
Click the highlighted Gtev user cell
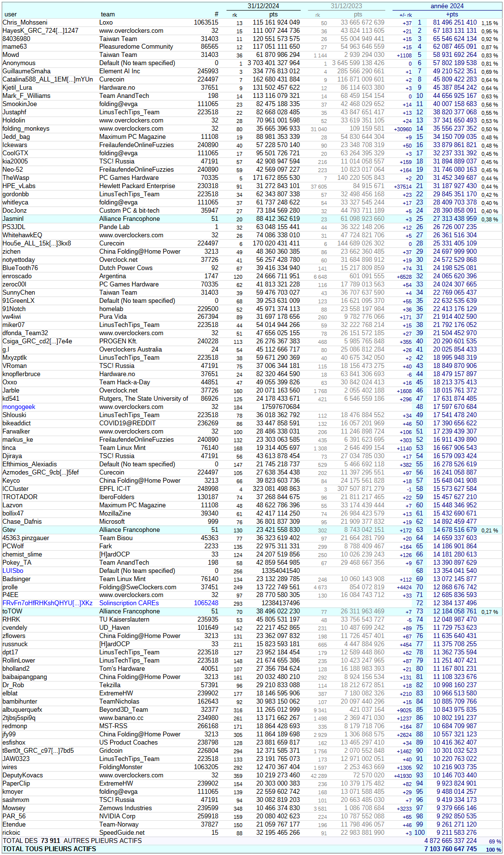coord(9,530)
